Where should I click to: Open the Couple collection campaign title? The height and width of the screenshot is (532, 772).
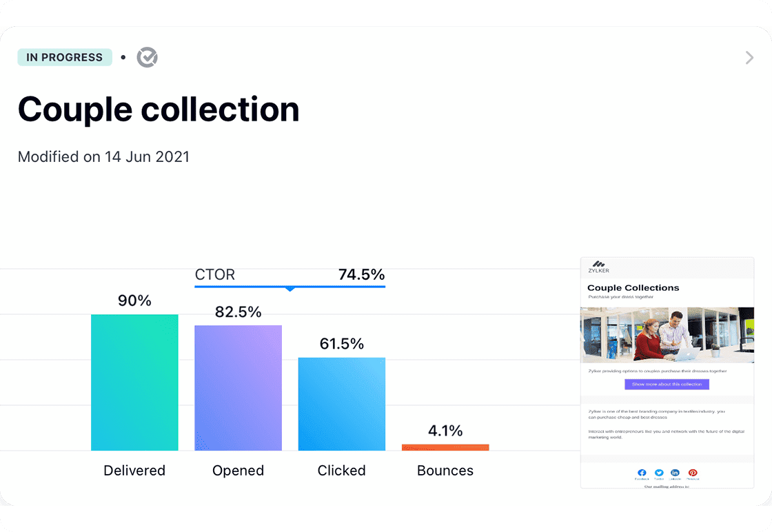coord(159,109)
